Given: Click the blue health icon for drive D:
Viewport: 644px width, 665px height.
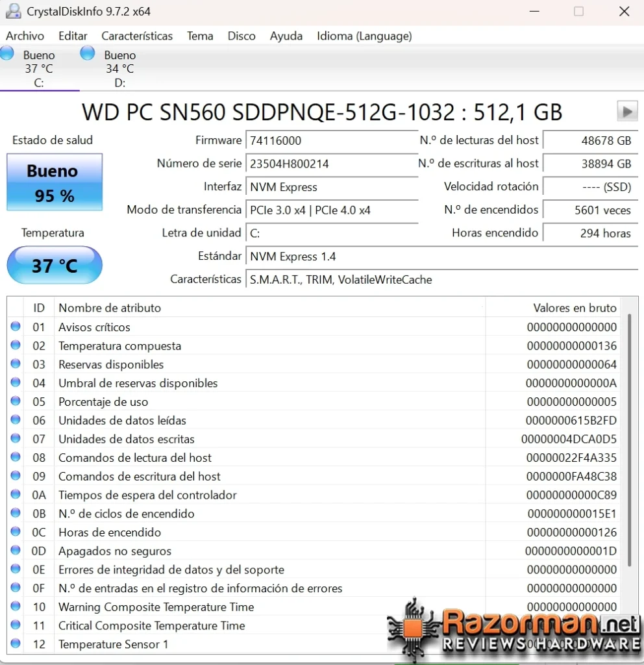Looking at the screenshot, I should [88, 53].
